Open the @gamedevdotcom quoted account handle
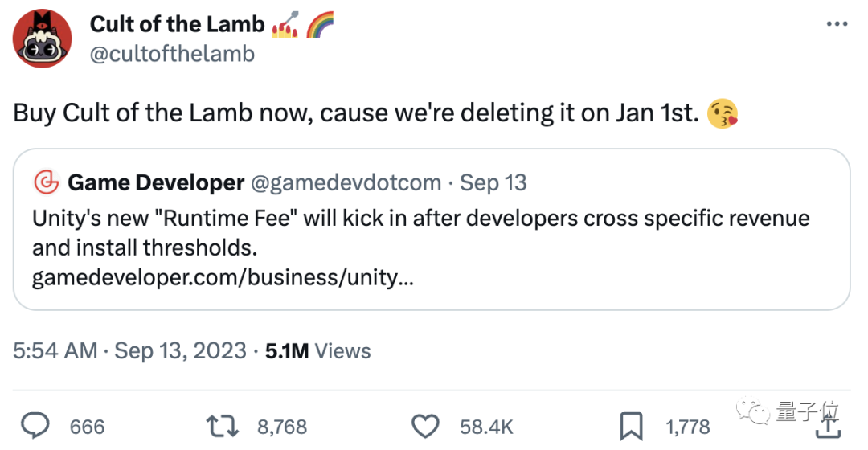The image size is (868, 450). coord(346,183)
